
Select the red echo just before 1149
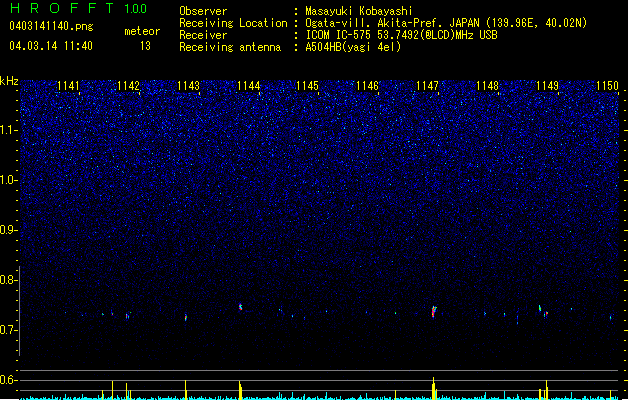[546, 314]
